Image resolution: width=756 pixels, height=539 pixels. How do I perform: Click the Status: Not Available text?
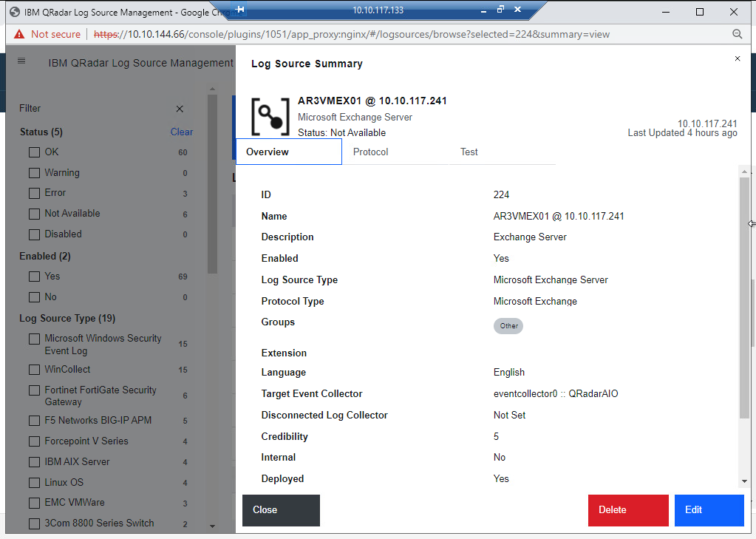[341, 132]
